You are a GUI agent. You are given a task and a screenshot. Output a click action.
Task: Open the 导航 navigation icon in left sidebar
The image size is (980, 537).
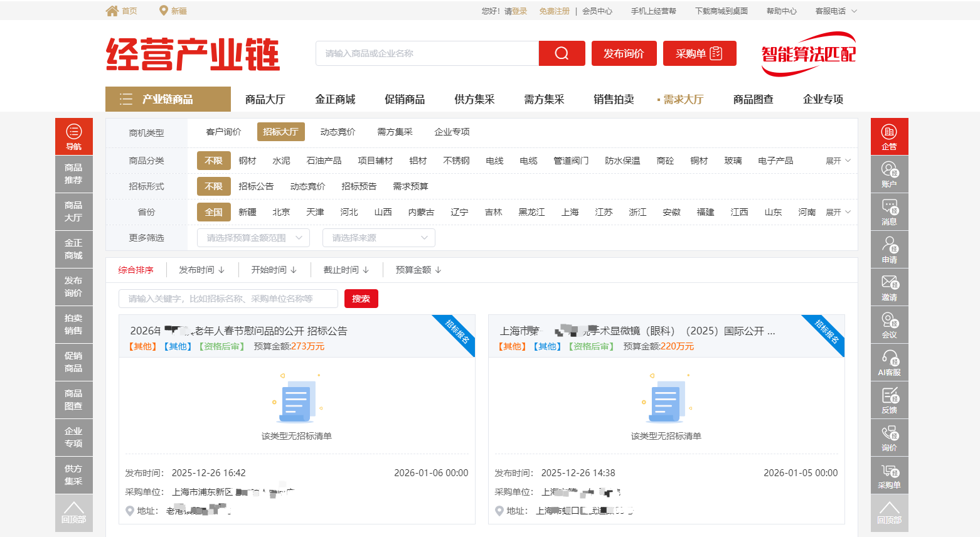pyautogui.click(x=74, y=136)
